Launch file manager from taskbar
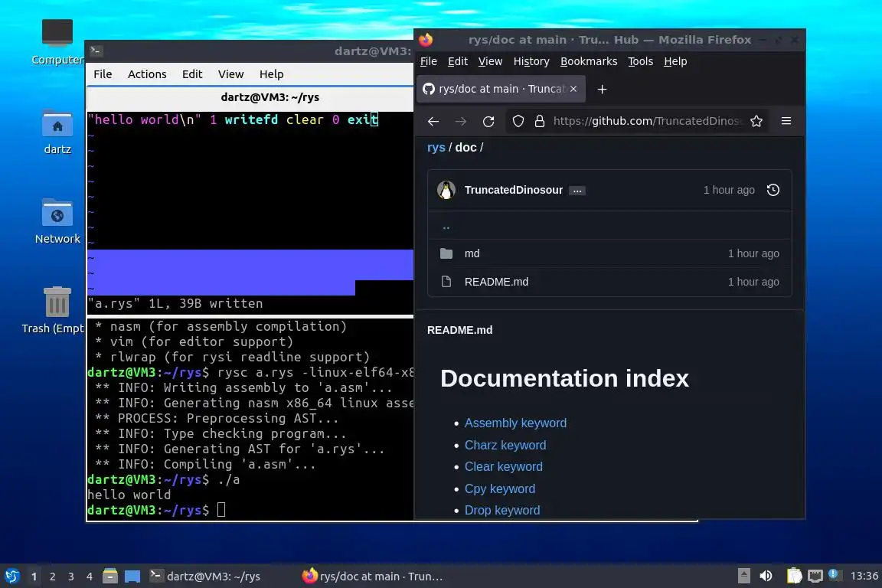Image resolution: width=882 pixels, height=588 pixels. click(x=110, y=577)
